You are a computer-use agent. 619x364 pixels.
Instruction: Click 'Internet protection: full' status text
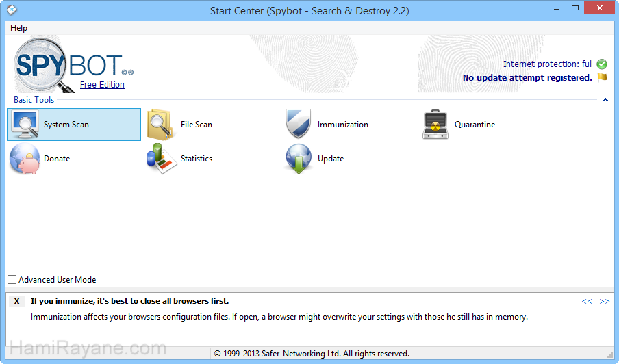click(548, 64)
